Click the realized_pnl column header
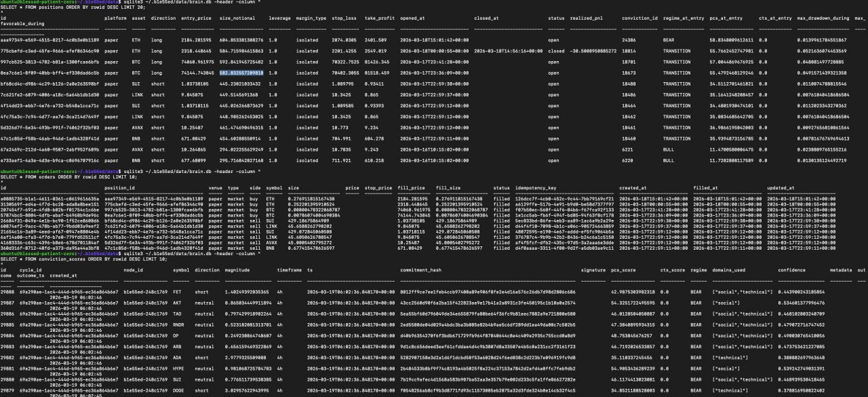 587,18
